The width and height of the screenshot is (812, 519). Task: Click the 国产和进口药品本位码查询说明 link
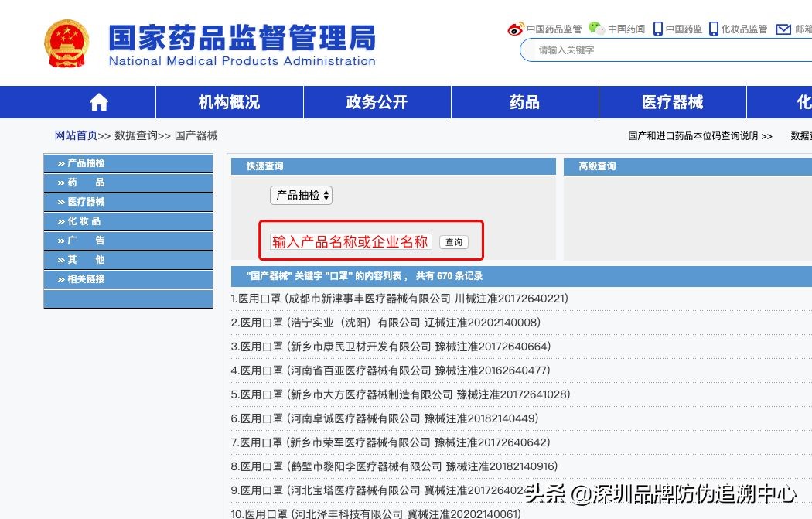tap(693, 135)
